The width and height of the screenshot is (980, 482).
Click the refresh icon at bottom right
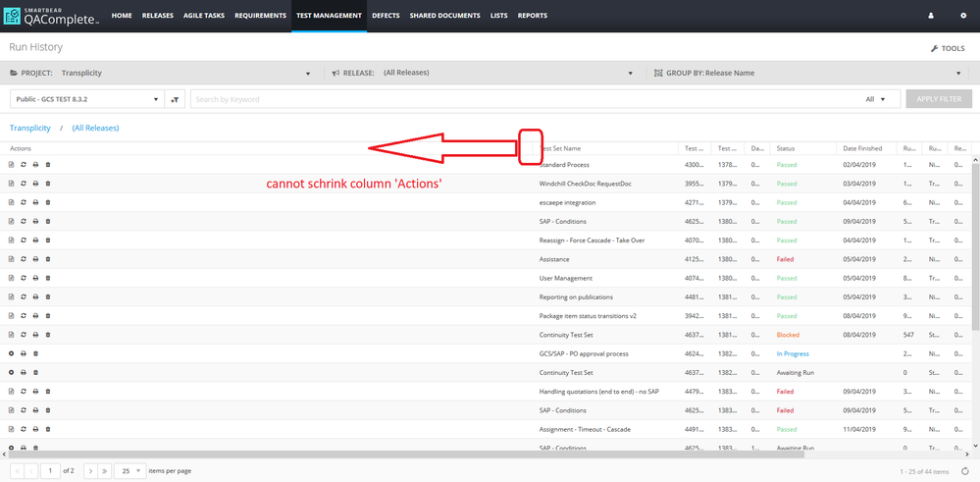tap(967, 470)
